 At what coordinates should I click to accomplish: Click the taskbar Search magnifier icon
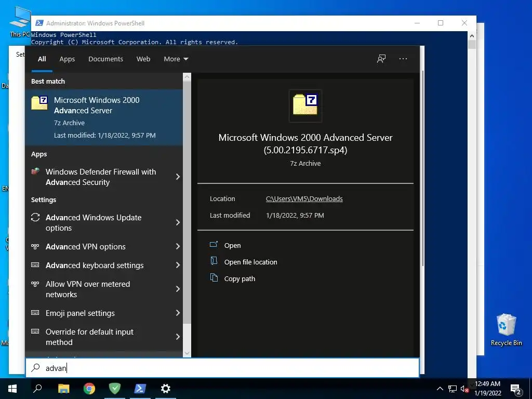(37, 388)
